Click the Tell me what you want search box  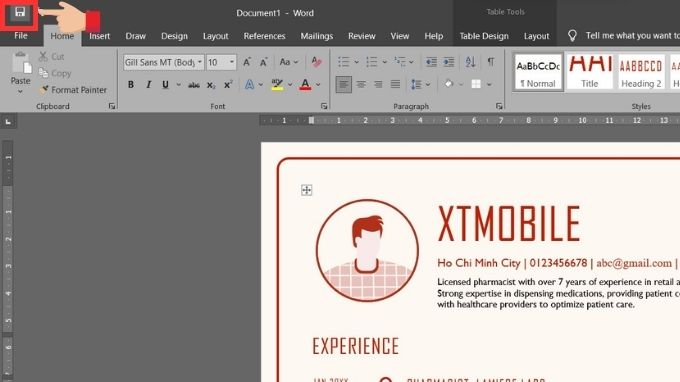click(x=632, y=36)
